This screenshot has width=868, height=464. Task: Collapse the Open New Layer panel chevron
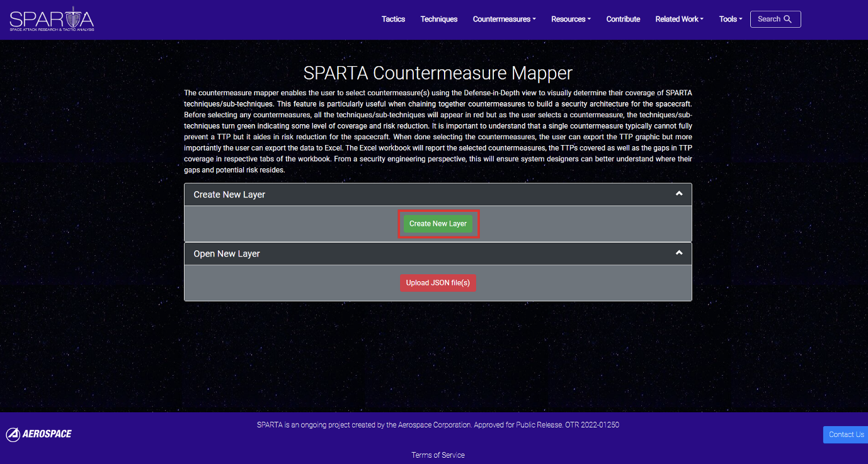tap(679, 253)
